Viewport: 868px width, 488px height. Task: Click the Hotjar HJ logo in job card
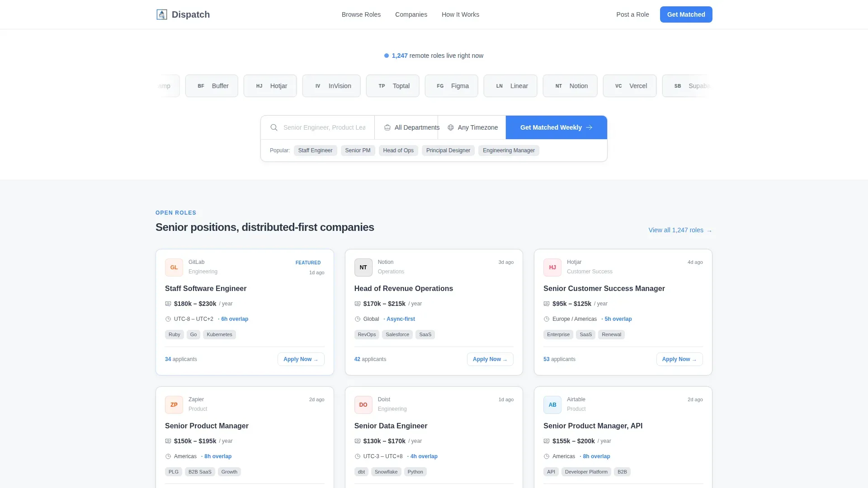tap(552, 267)
